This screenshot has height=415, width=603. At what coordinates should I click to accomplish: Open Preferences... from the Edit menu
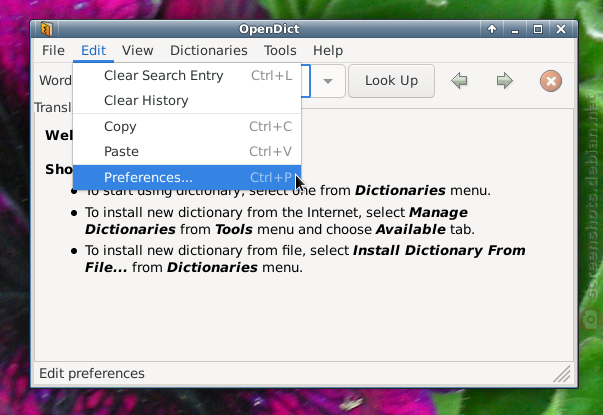187,177
